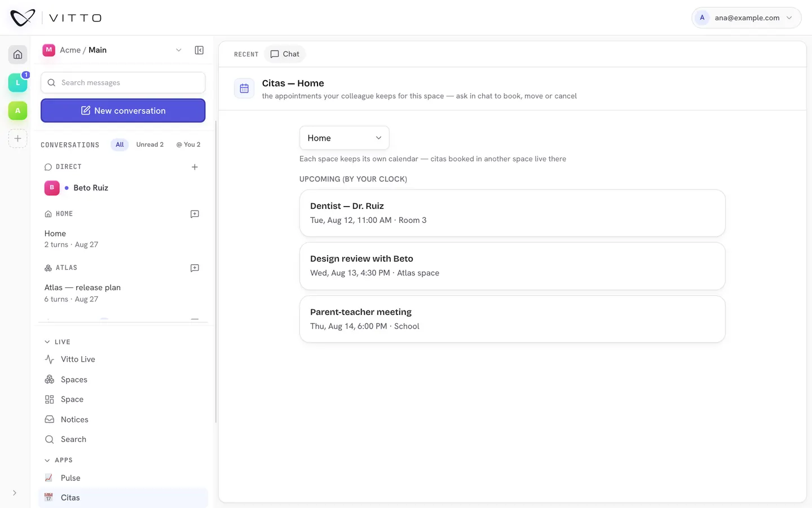The height and width of the screenshot is (508, 812).
Task: Open Vitto Live
Action: tap(123, 360)
